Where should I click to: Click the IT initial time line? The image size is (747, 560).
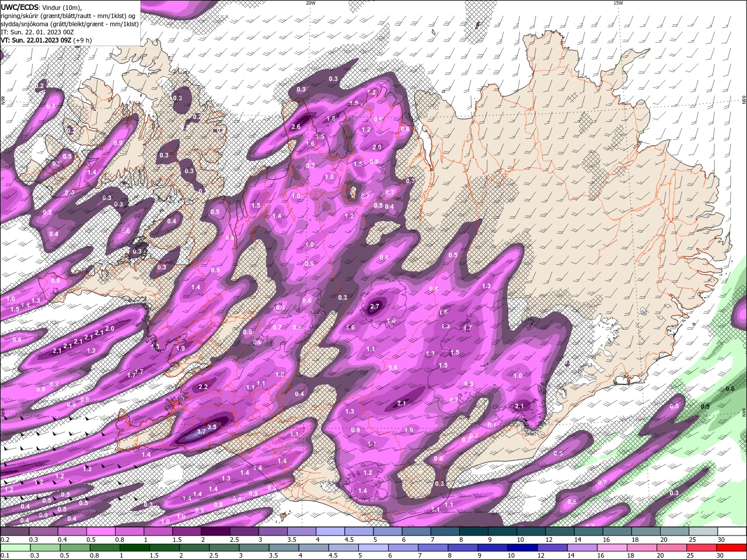tap(36, 32)
